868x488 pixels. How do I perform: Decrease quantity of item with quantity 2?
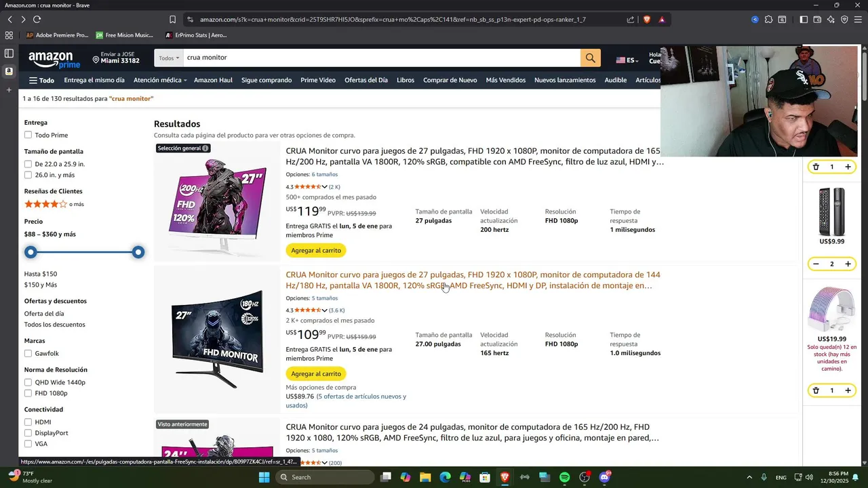point(816,264)
